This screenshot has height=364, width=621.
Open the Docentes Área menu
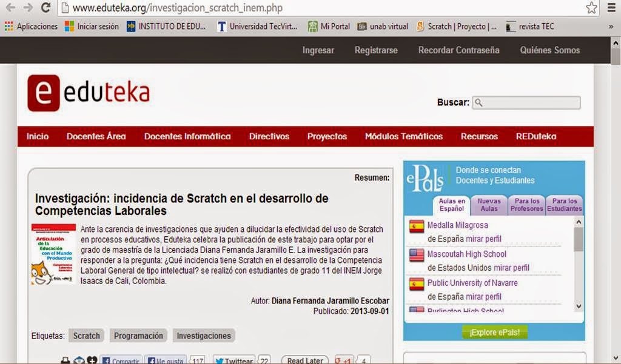coord(96,136)
